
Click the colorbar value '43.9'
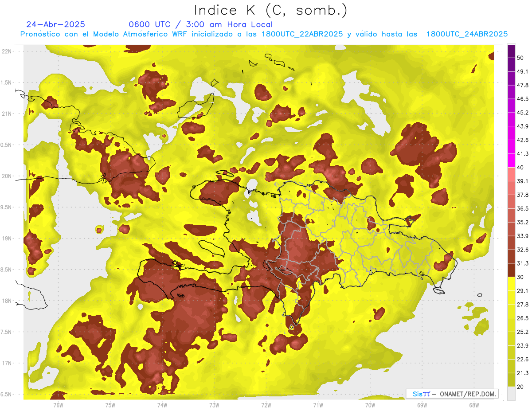522,126
